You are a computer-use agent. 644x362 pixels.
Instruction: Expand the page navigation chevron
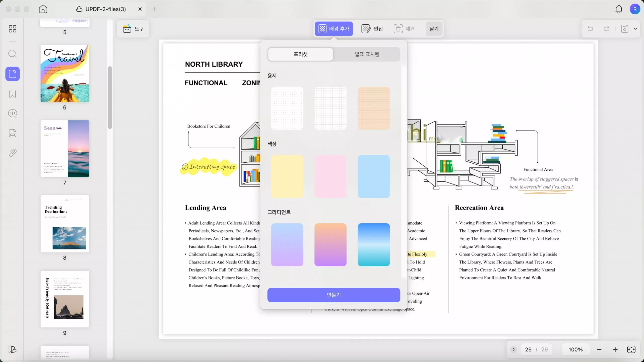513,349
